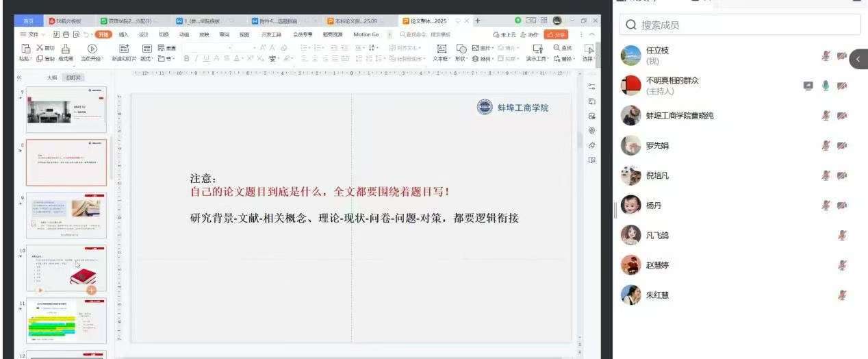Toggle camera icon for 罗先娟
Image resolution: width=868 pixels, height=359 pixels.
[x=842, y=145]
